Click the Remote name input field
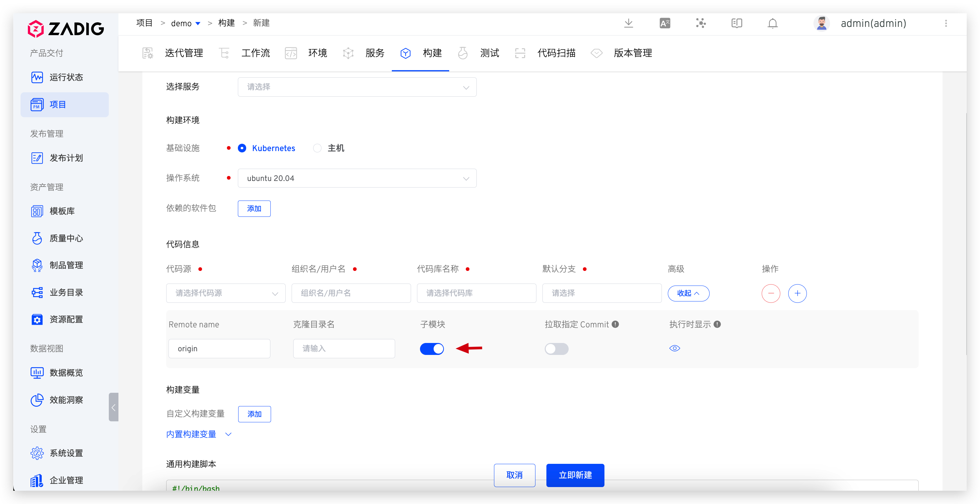 (219, 348)
